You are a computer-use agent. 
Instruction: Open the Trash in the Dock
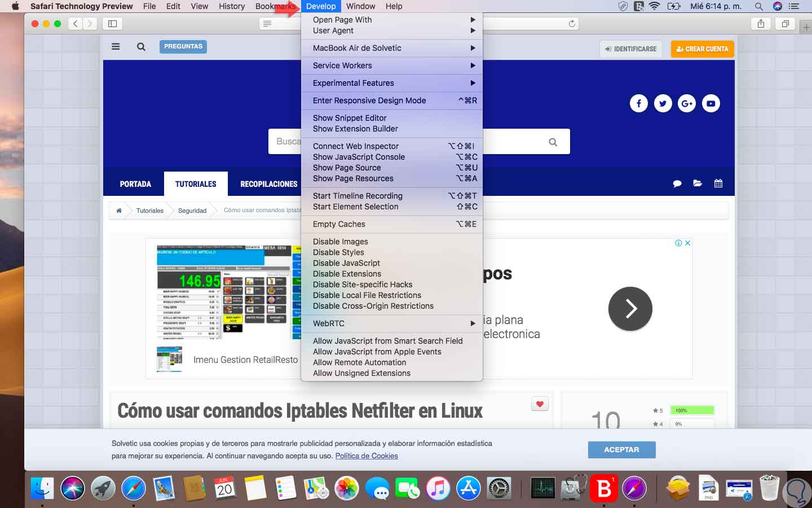point(769,488)
